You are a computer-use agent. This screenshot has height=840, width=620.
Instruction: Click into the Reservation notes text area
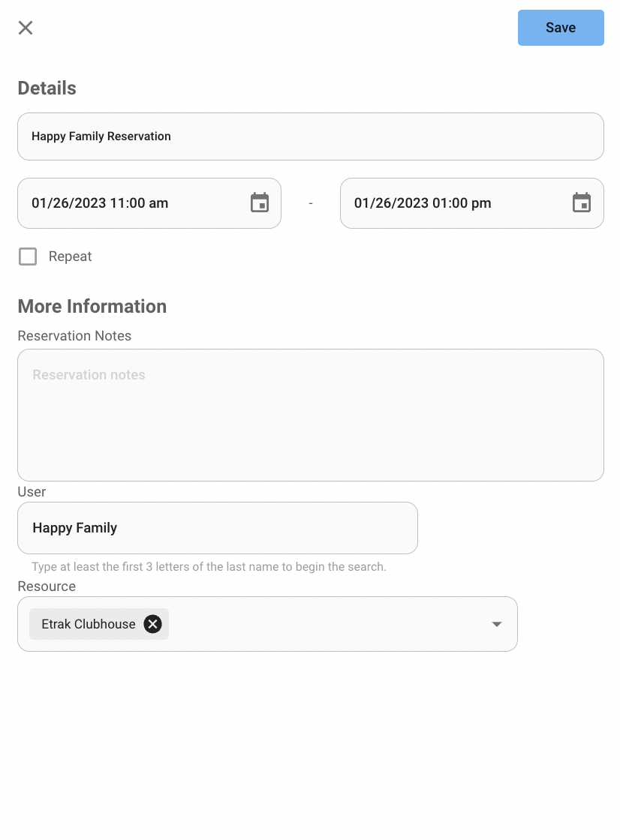point(311,415)
